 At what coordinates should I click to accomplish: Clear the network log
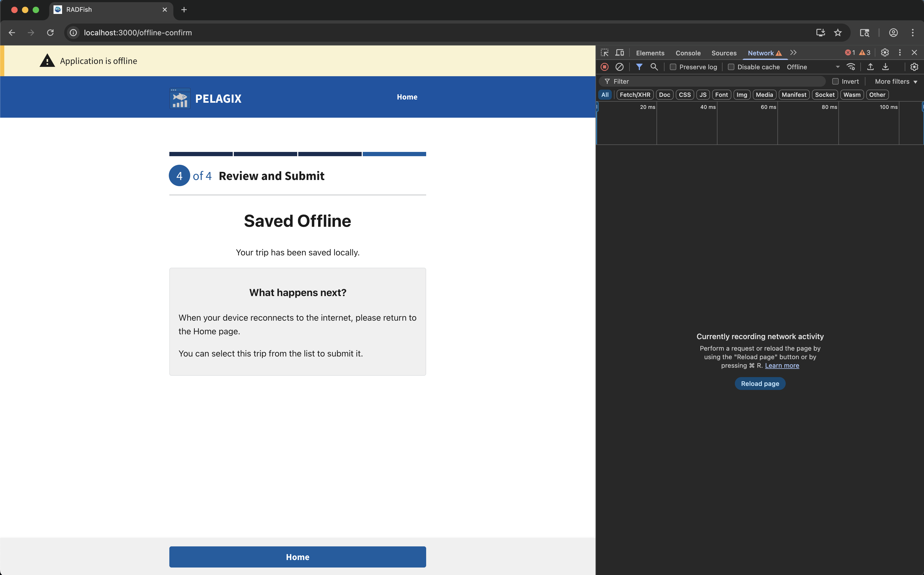(x=619, y=67)
